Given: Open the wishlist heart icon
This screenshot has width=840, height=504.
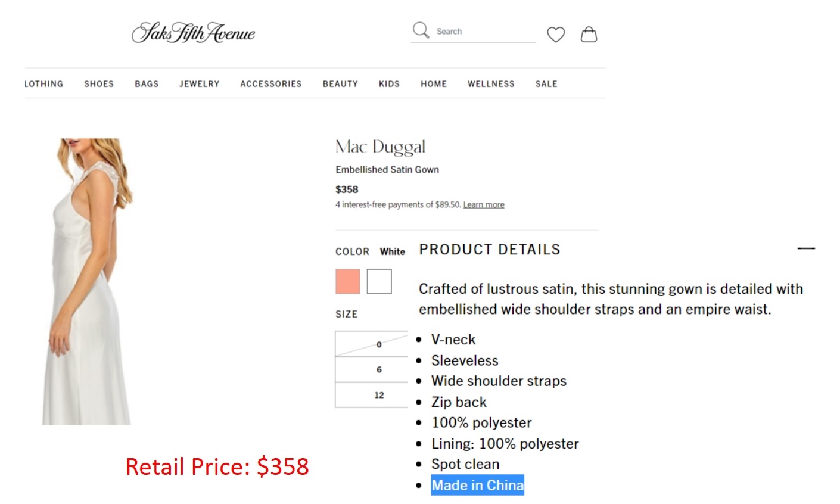Looking at the screenshot, I should pos(556,35).
